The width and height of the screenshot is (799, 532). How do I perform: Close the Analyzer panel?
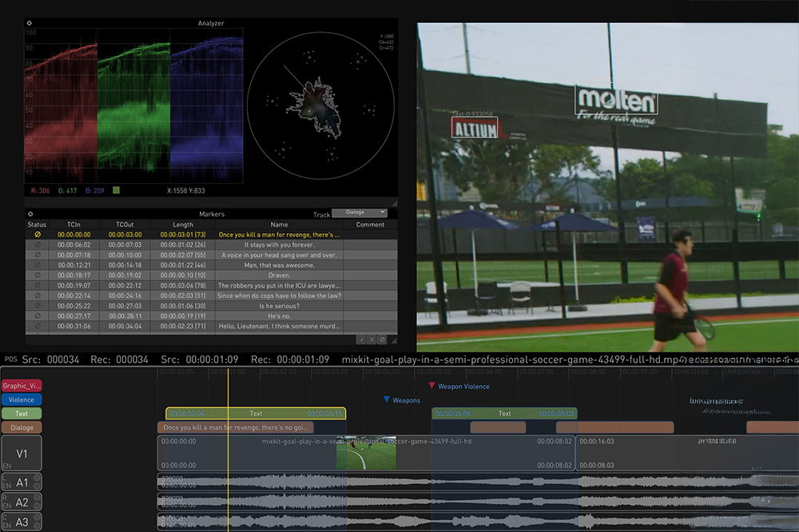tap(30, 24)
